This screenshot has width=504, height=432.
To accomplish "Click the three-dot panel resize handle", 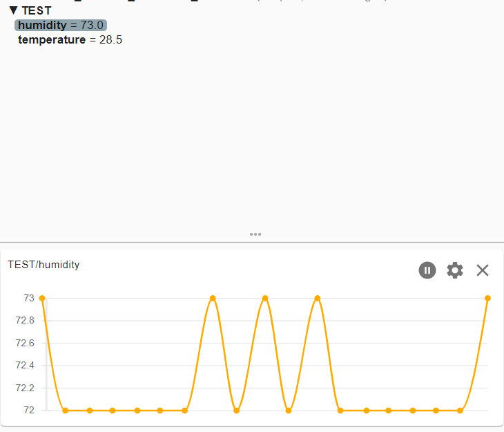I will 255,234.
